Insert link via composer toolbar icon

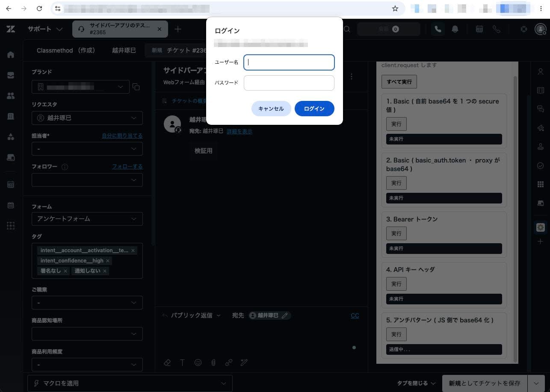pyautogui.click(x=229, y=363)
